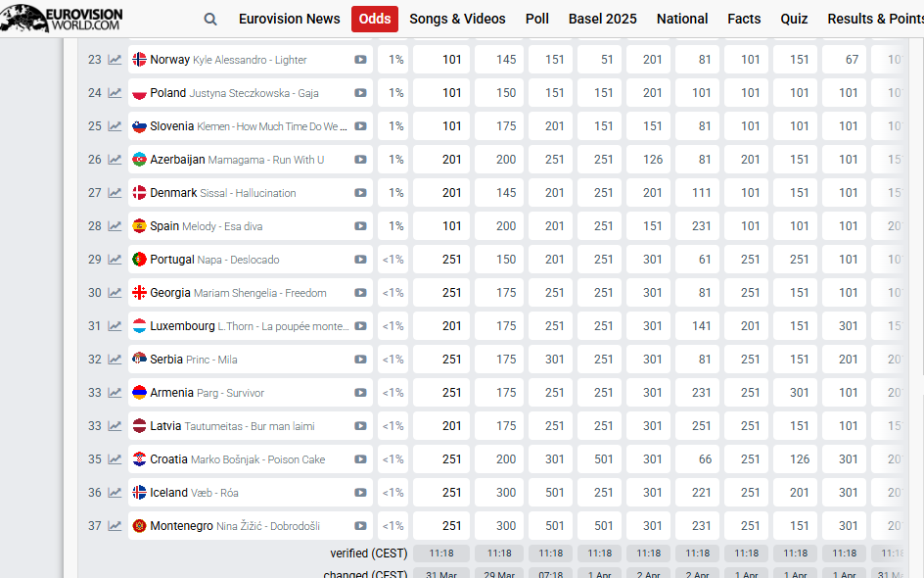Play the video for Croatia's Poison Cake
This screenshot has height=578, width=924.
coord(360,459)
